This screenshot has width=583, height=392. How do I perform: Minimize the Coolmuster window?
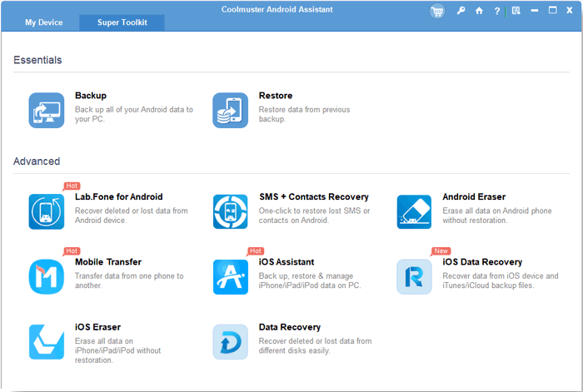pos(535,11)
